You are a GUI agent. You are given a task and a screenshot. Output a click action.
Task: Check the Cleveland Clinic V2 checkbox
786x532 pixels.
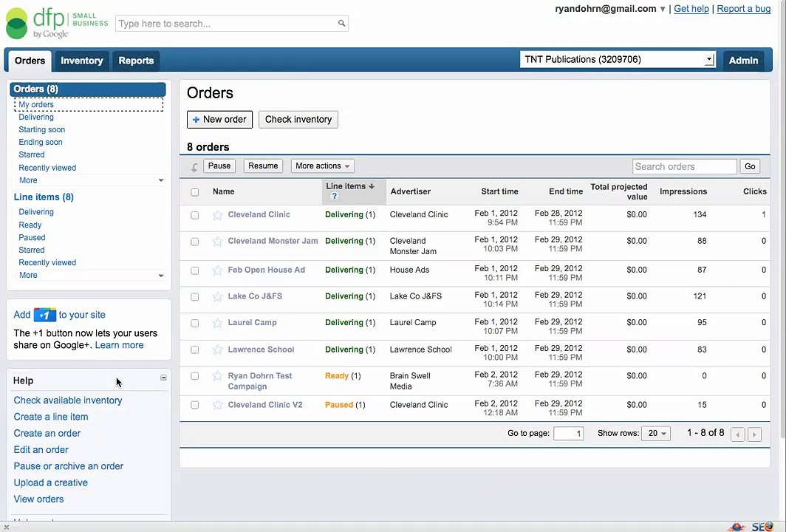[194, 405]
